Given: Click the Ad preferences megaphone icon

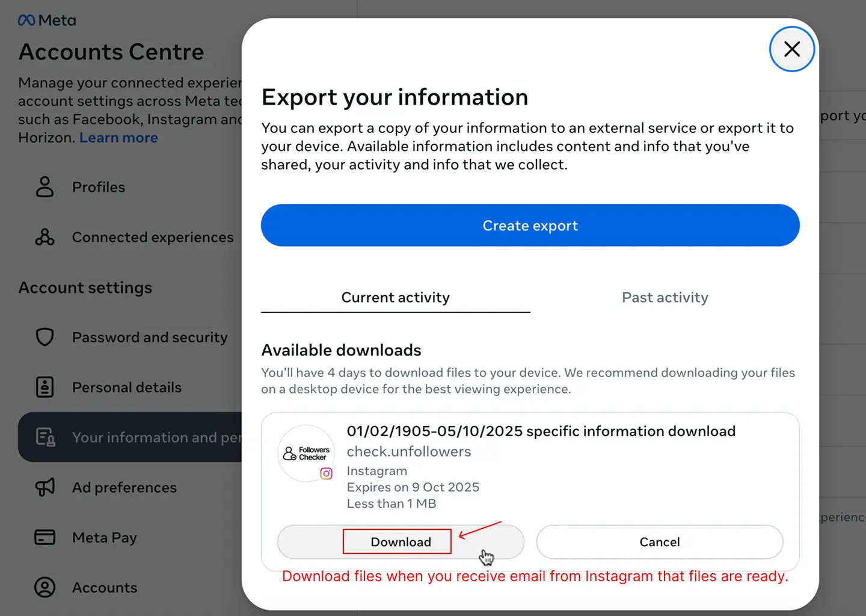Looking at the screenshot, I should tap(45, 487).
